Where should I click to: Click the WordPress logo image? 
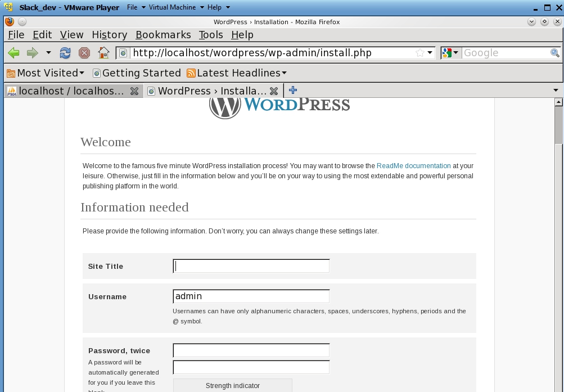(279, 107)
